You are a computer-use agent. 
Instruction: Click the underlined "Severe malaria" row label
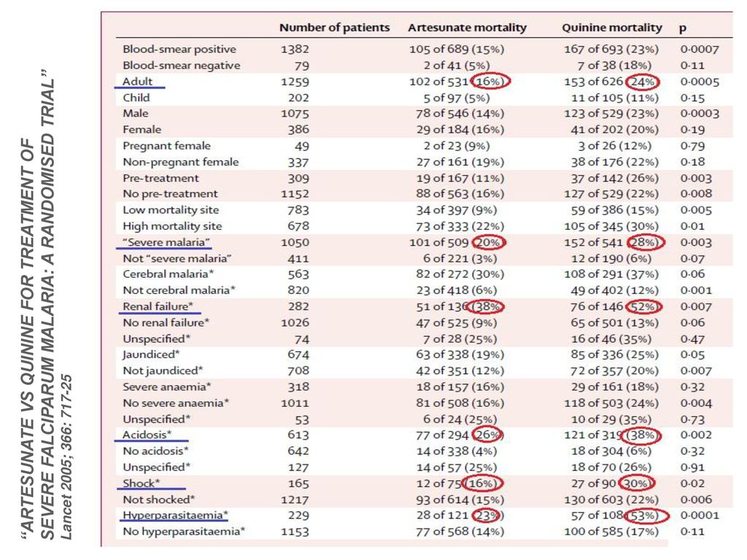pyautogui.click(x=166, y=242)
